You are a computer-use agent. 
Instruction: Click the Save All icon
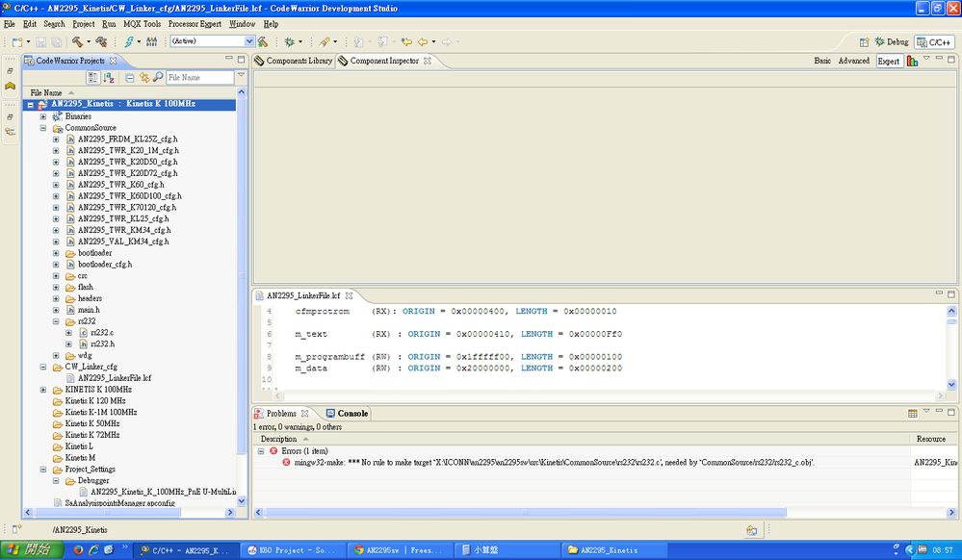[x=57, y=41]
